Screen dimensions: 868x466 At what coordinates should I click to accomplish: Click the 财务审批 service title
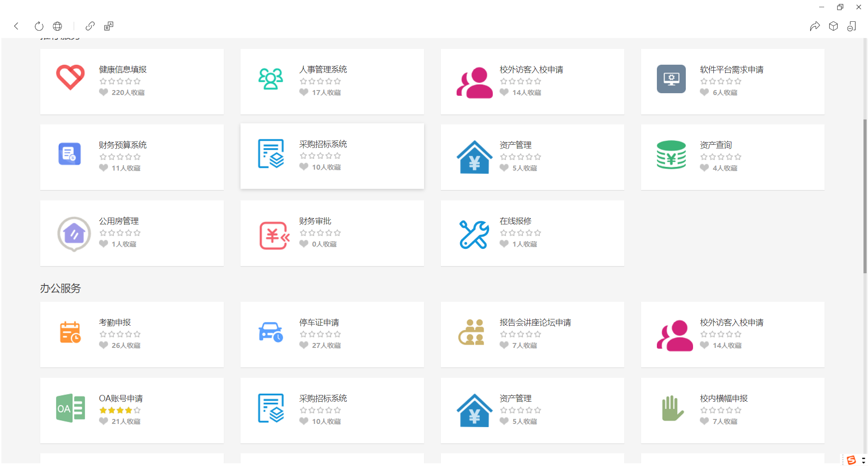315,221
